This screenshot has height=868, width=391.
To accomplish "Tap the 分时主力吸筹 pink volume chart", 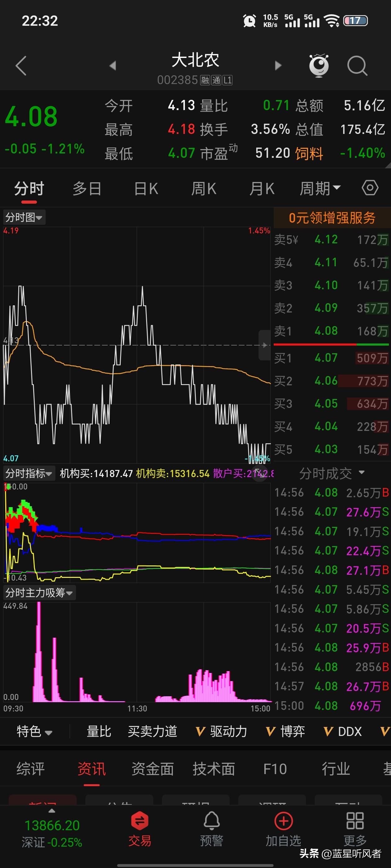I will pyautogui.click(x=137, y=652).
